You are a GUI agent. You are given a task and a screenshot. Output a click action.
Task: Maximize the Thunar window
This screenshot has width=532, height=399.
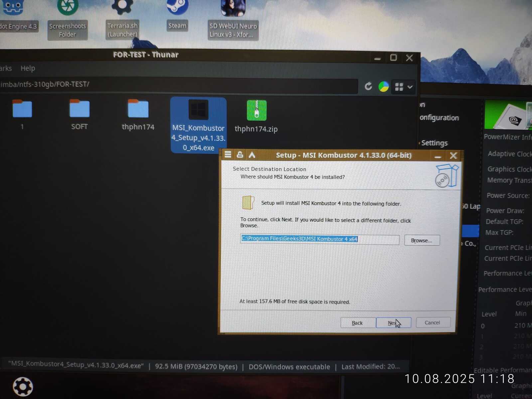click(x=393, y=58)
